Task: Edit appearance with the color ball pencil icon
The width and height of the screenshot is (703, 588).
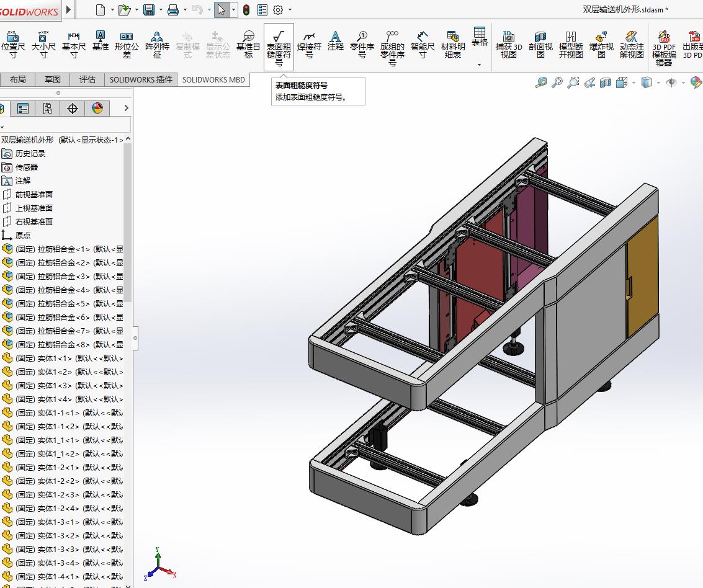Action: click(696, 82)
